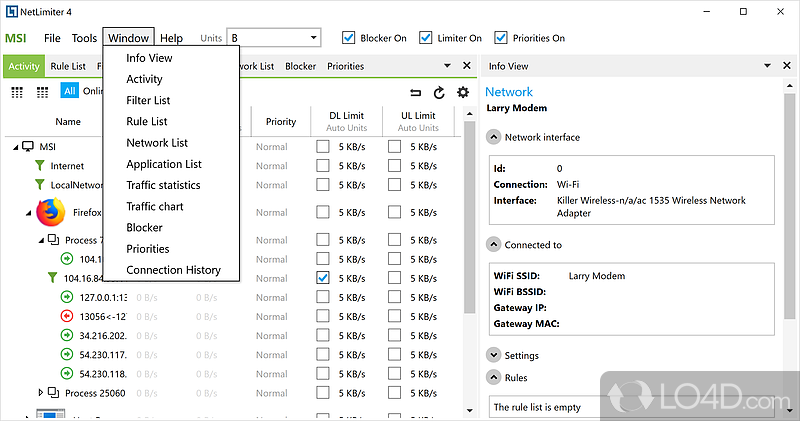Click the first grid view icon in Activity toolbar
Viewport: 800px width, 421px height.
17,92
